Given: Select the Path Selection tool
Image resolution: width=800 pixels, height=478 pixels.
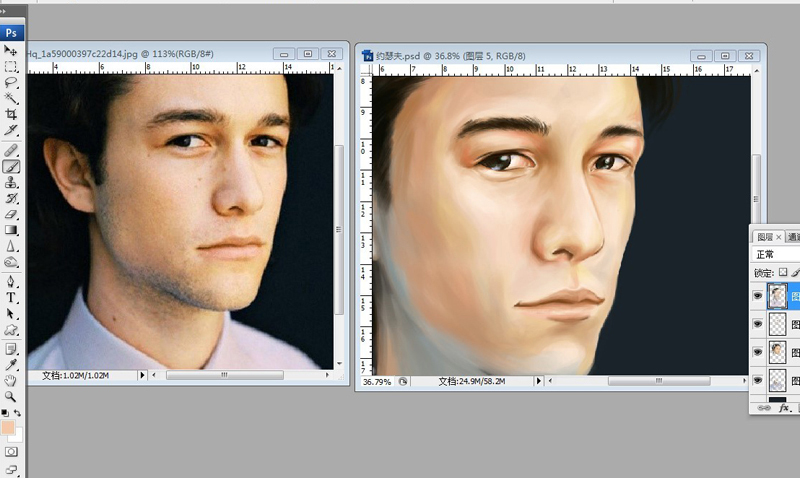Looking at the screenshot, I should click(x=10, y=314).
